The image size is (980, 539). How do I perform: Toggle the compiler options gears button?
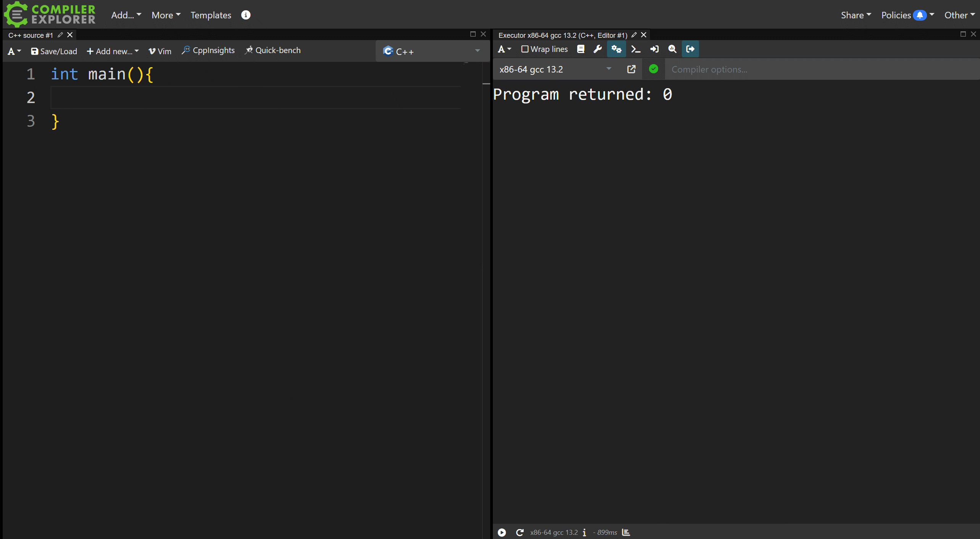pos(616,49)
